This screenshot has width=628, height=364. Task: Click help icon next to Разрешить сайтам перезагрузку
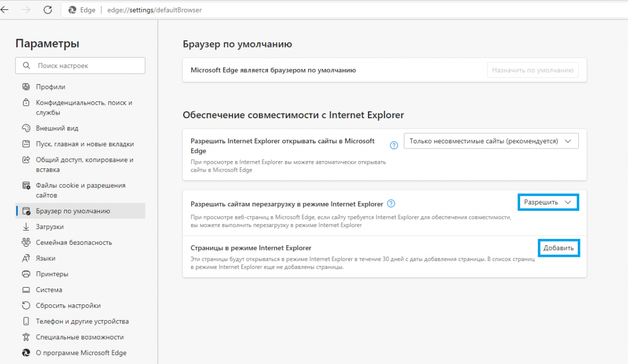[391, 204]
